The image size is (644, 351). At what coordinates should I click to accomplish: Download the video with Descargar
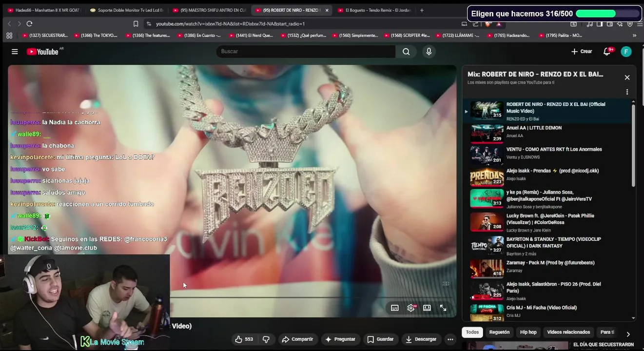421,339
